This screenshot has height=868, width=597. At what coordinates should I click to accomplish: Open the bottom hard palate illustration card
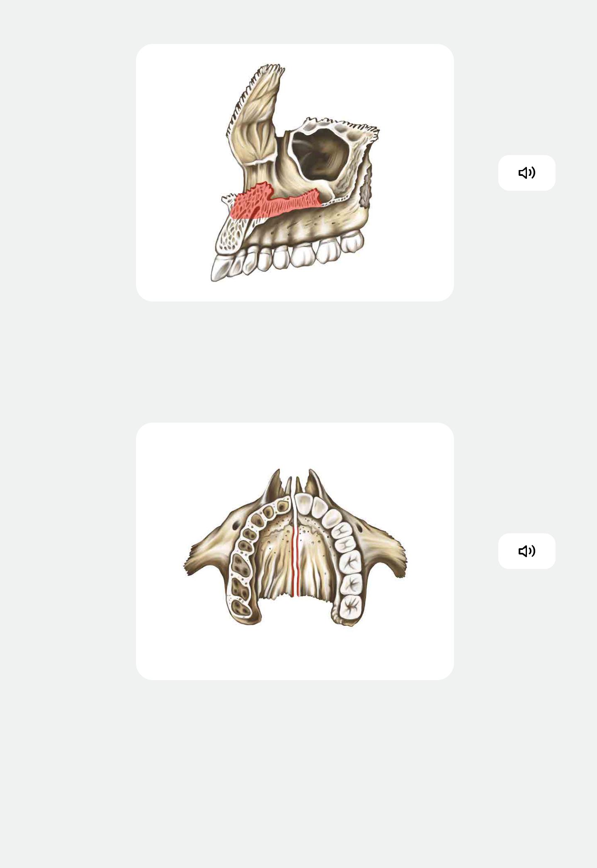295,551
